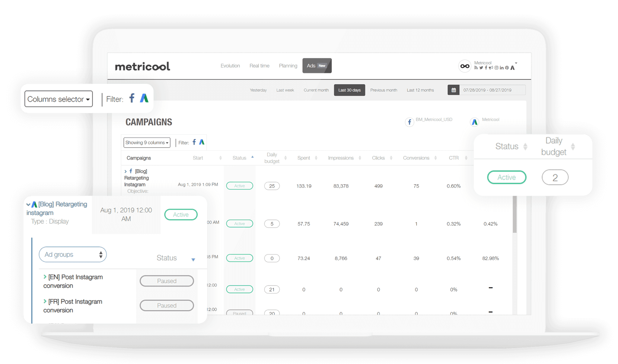This screenshot has height=364, width=618.
Task: Go to Planning tab
Action: [288, 66]
